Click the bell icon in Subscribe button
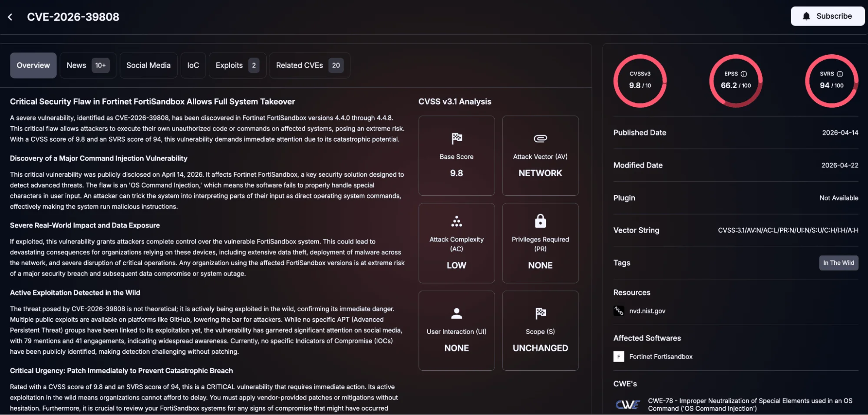The image size is (868, 415). point(806,16)
